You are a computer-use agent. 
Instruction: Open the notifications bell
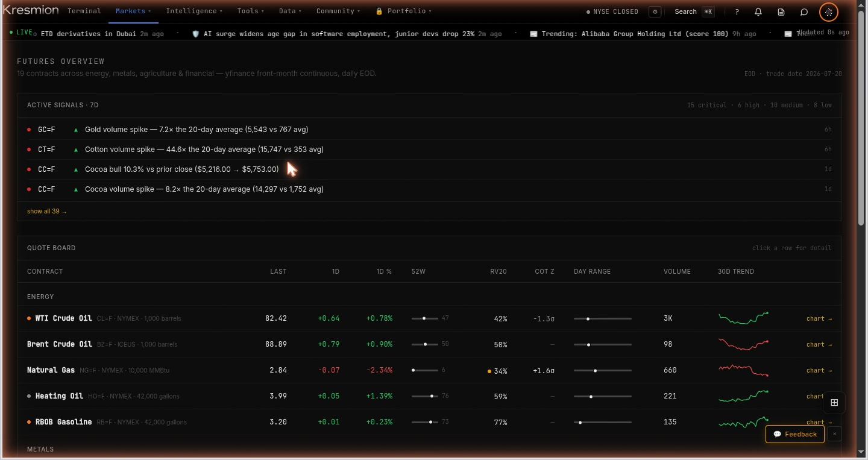[758, 11]
